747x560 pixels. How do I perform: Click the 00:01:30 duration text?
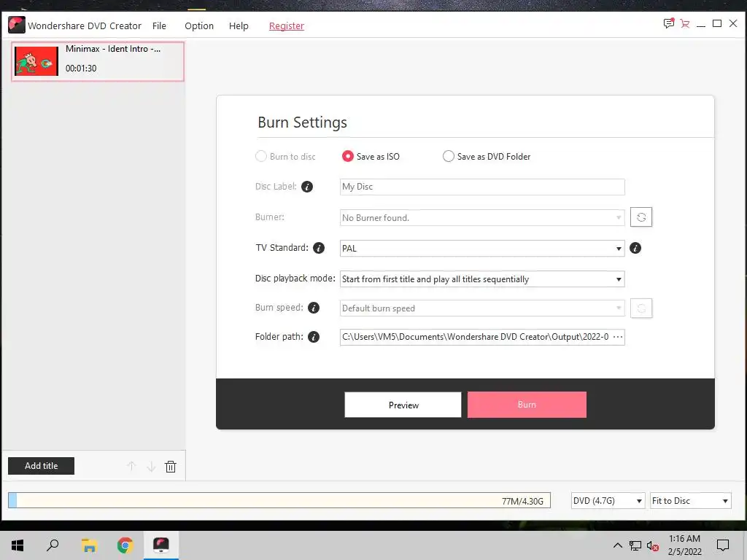click(x=81, y=69)
